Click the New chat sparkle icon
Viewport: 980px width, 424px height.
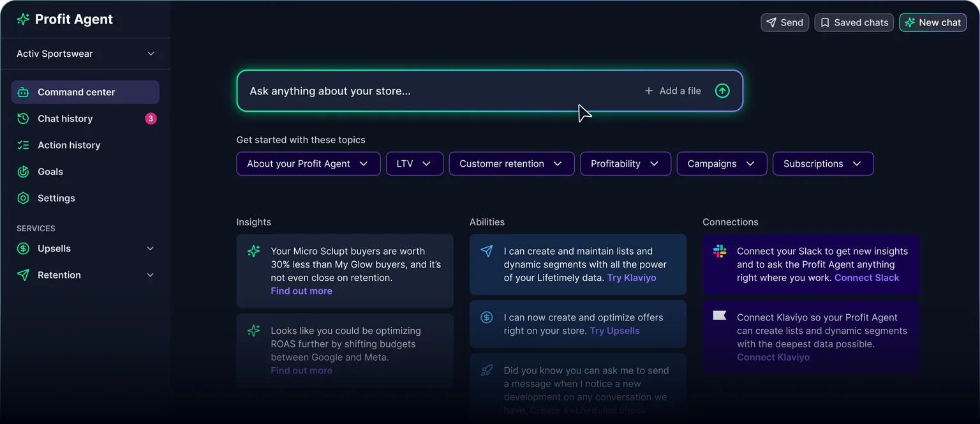910,22
